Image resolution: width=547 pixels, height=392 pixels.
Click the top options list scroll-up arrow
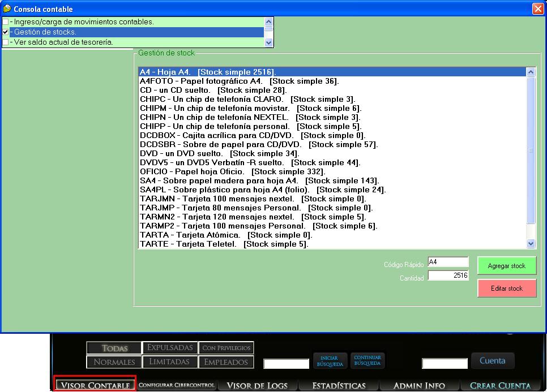(x=268, y=21)
